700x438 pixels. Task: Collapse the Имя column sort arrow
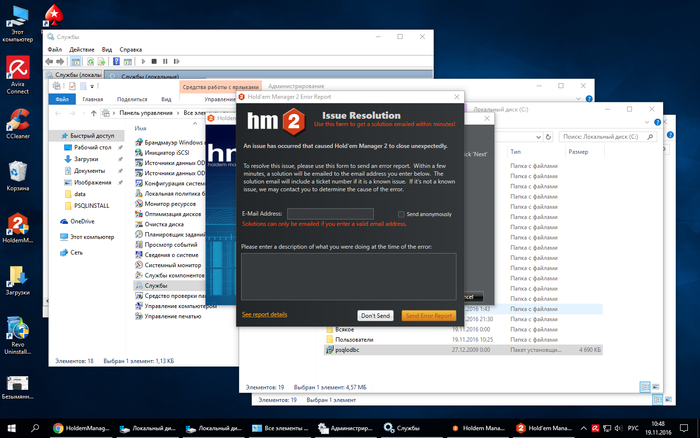click(x=195, y=123)
